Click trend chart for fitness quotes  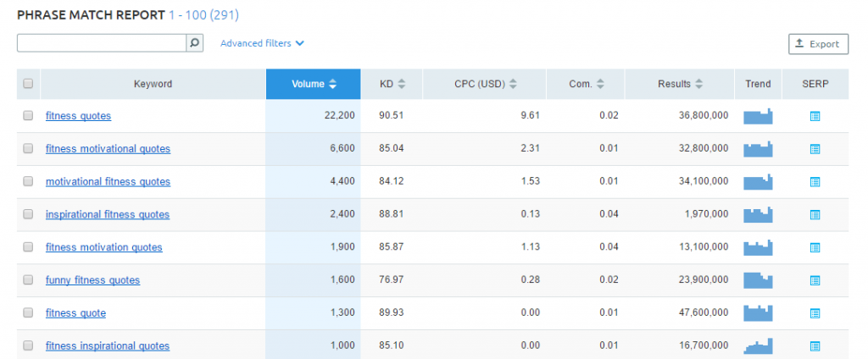point(758,116)
